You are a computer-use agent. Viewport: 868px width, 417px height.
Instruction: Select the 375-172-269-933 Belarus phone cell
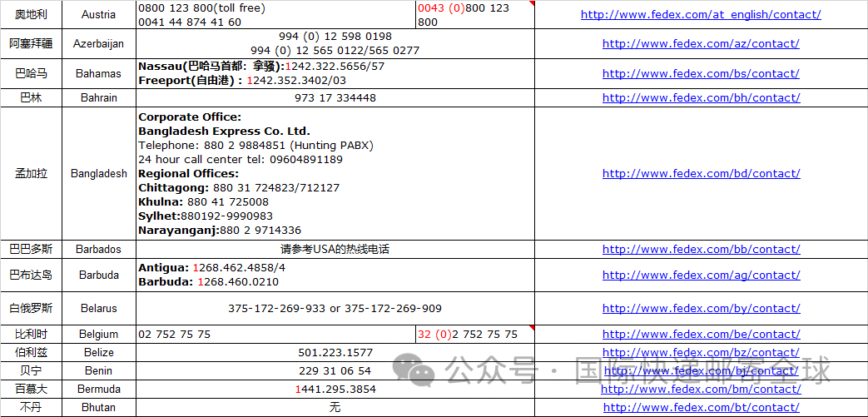click(335, 309)
